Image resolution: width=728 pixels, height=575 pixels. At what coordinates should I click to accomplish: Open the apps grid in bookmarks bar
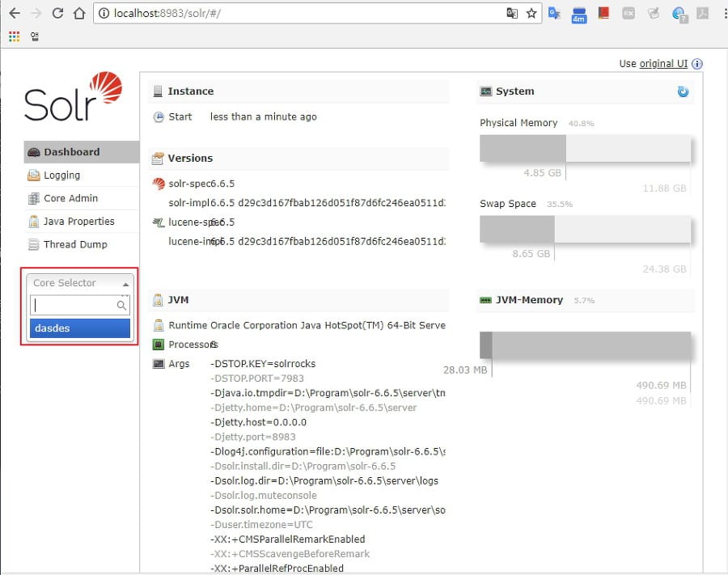[13, 36]
